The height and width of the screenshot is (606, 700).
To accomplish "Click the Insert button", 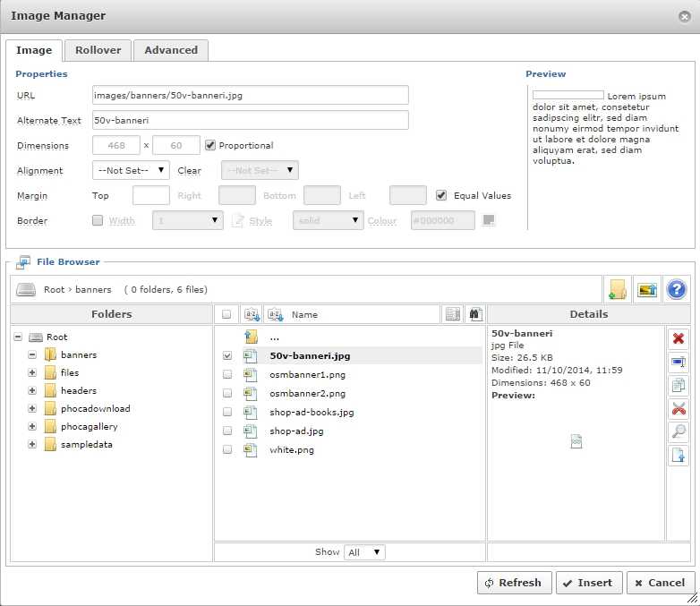I will 589,583.
